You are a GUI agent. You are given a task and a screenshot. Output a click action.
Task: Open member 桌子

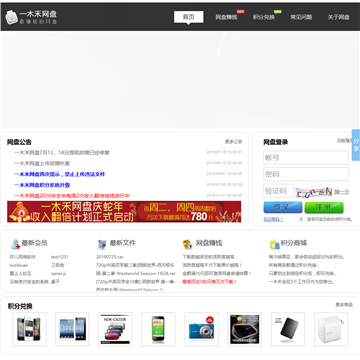(55, 282)
